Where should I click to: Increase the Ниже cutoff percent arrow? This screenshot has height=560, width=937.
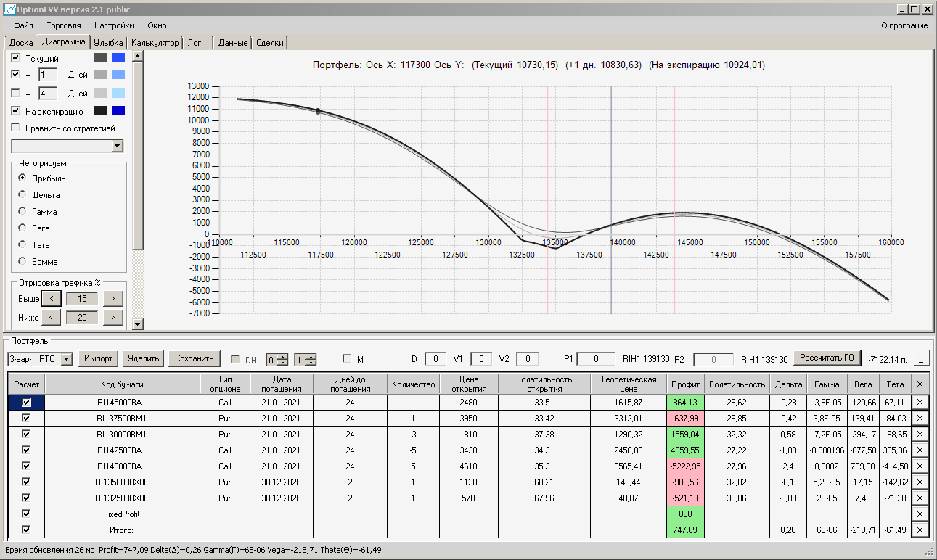click(x=112, y=317)
